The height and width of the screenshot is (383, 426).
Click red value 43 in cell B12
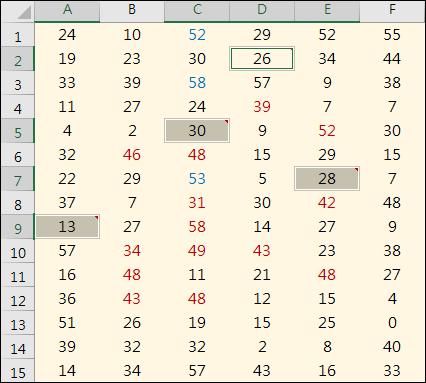pos(132,299)
